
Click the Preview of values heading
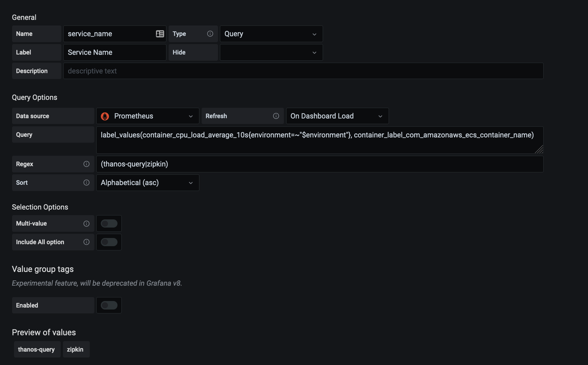[x=44, y=332]
